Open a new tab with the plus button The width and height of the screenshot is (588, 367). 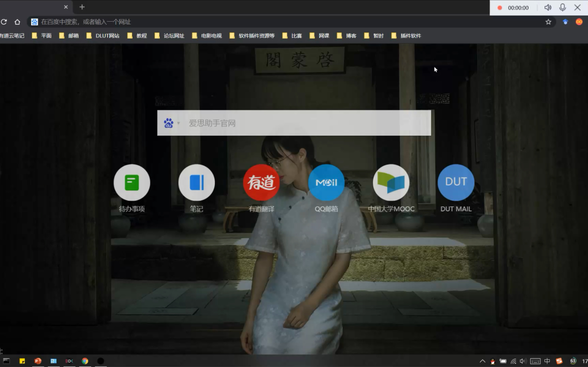[x=82, y=7]
